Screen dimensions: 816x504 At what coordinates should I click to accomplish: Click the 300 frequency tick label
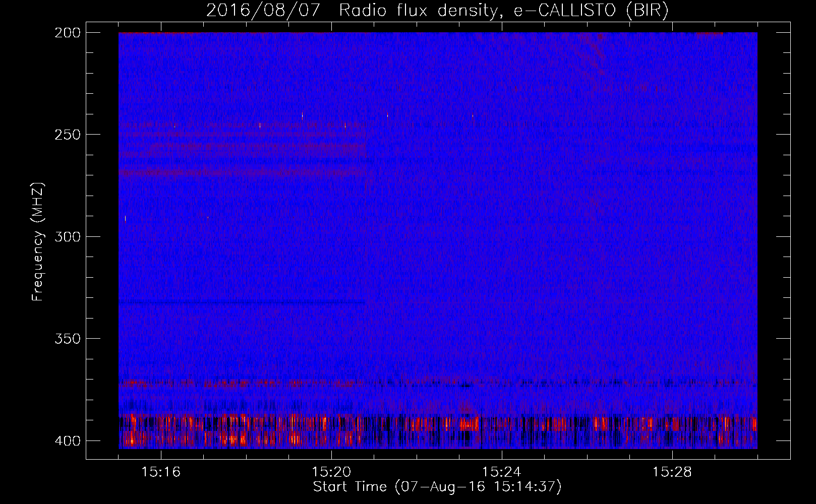click(67, 236)
